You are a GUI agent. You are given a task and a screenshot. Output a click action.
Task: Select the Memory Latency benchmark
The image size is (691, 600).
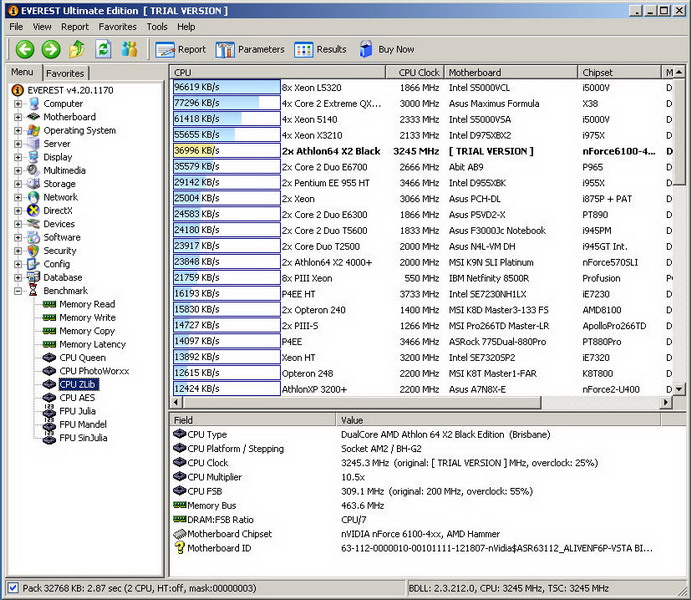[x=92, y=344]
